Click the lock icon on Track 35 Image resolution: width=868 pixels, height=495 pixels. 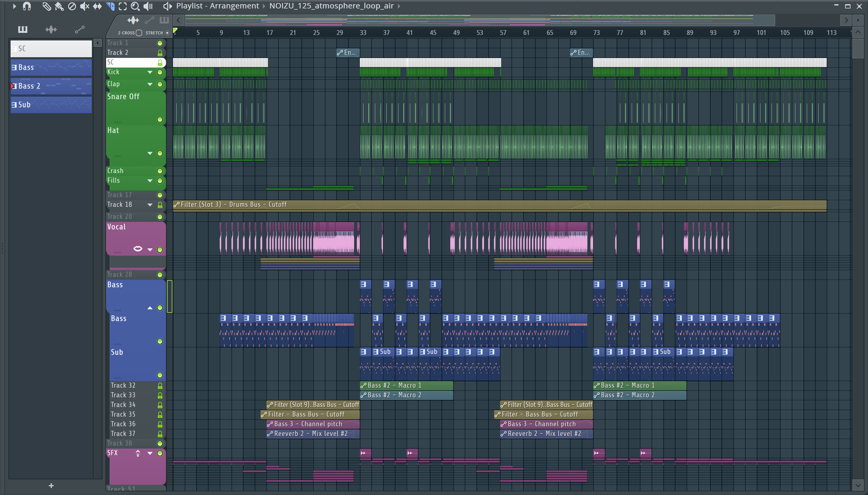pos(160,415)
